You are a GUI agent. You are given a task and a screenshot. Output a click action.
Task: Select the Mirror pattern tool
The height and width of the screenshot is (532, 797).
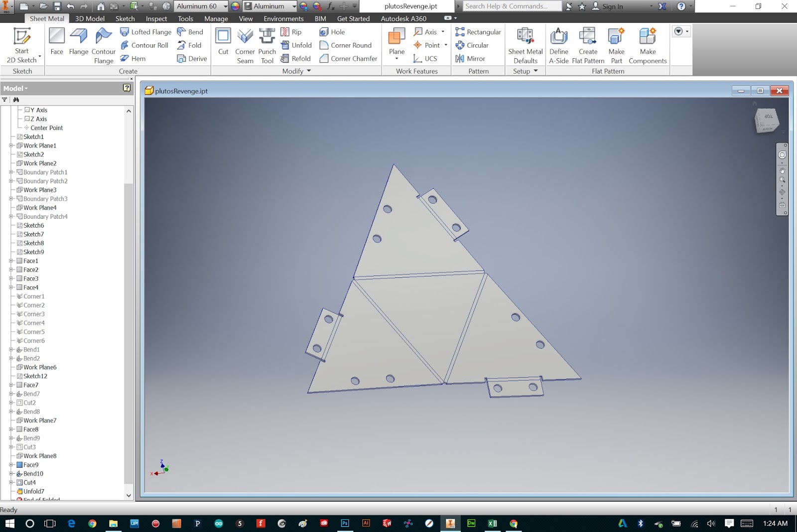470,59
